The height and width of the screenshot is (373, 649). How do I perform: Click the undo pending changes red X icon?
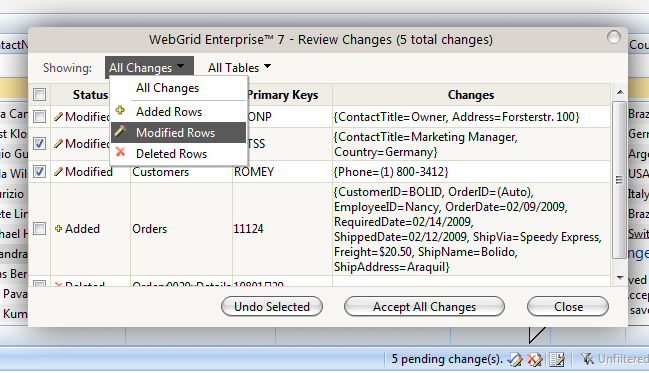(x=535, y=359)
